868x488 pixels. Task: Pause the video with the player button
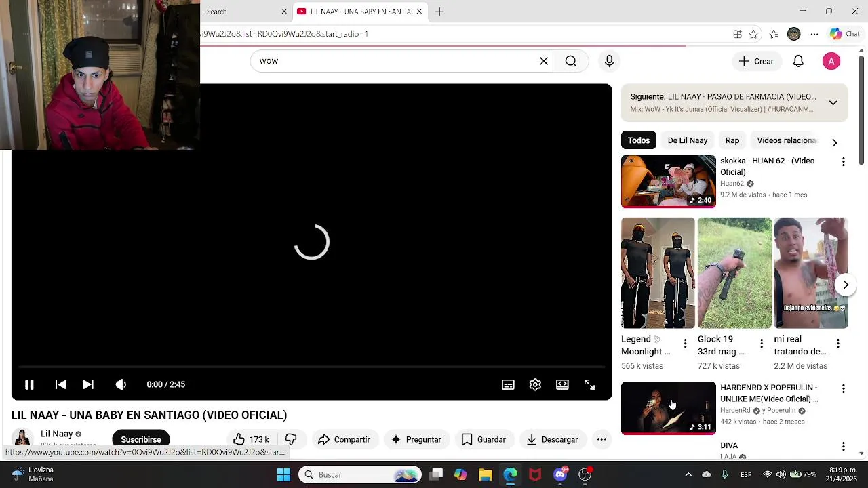pos(29,384)
